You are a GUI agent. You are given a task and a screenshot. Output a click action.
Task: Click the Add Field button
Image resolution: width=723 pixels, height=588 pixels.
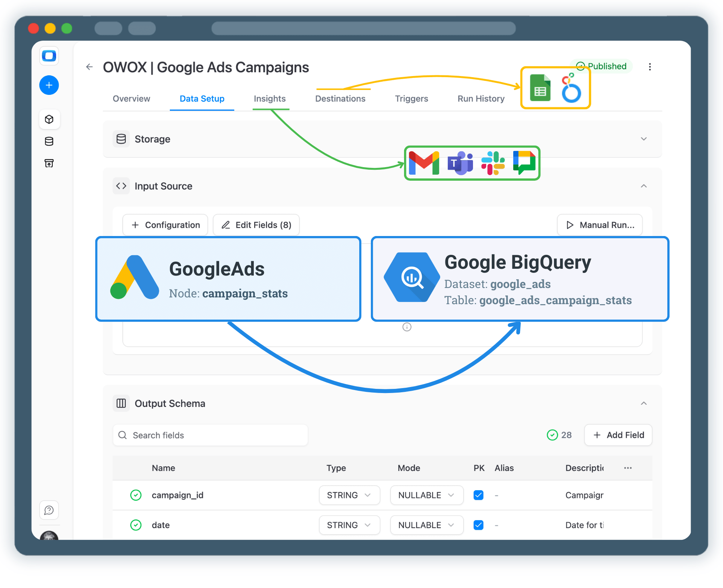pos(618,435)
